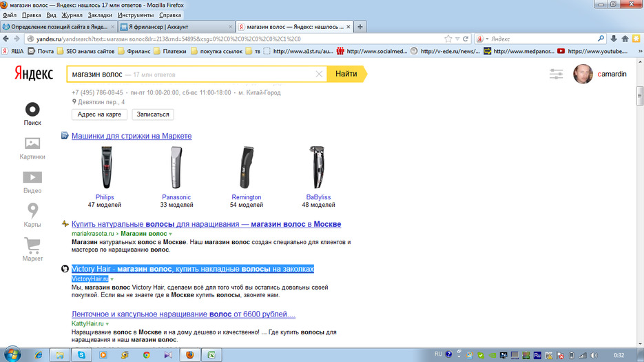Open Excel from the taskbar
The image size is (644, 362).
click(x=211, y=354)
